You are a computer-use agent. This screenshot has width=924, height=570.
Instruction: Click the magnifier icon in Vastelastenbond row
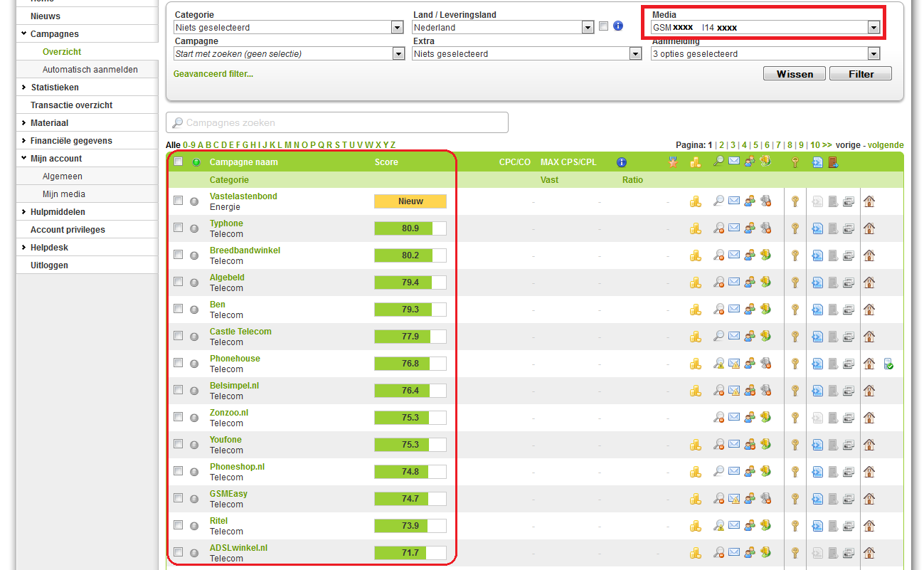tap(718, 201)
